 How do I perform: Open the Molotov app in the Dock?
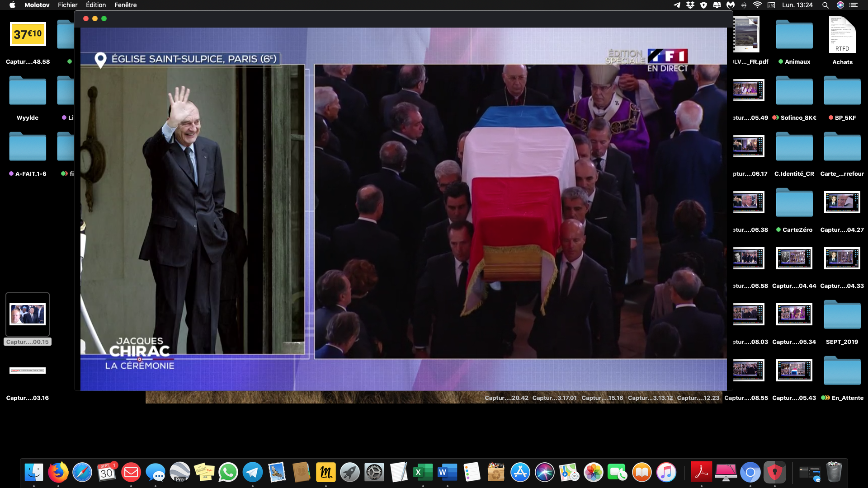[x=326, y=473]
